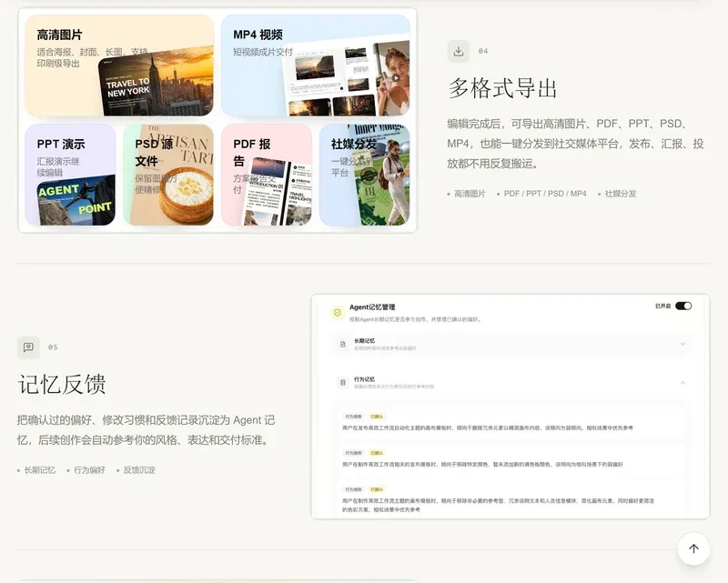Image resolution: width=728 pixels, height=583 pixels.
Task: Click the 把确认过的偏好 description paragraph
Action: [x=146, y=430]
